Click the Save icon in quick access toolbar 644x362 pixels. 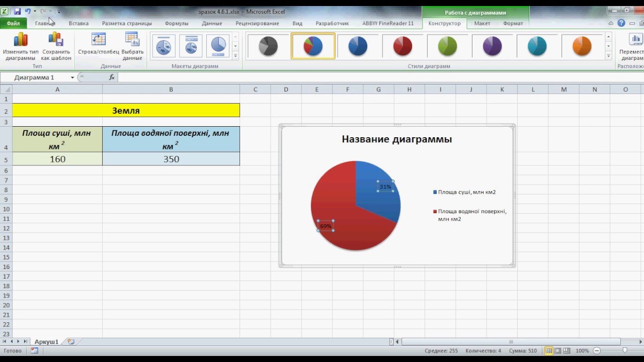click(17, 11)
